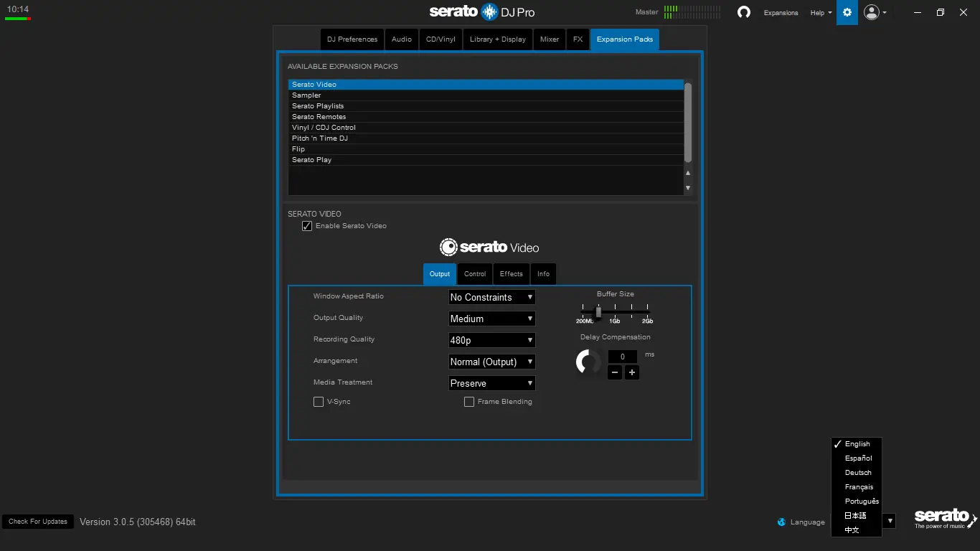Screen dimensions: 980x551
Task: Increase delay compensation with plus button
Action: [631, 372]
